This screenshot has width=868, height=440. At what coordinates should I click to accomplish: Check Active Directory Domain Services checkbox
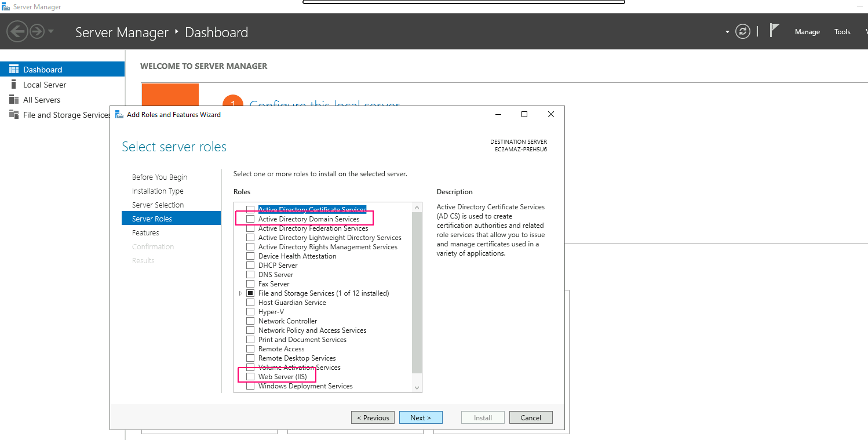(250, 219)
